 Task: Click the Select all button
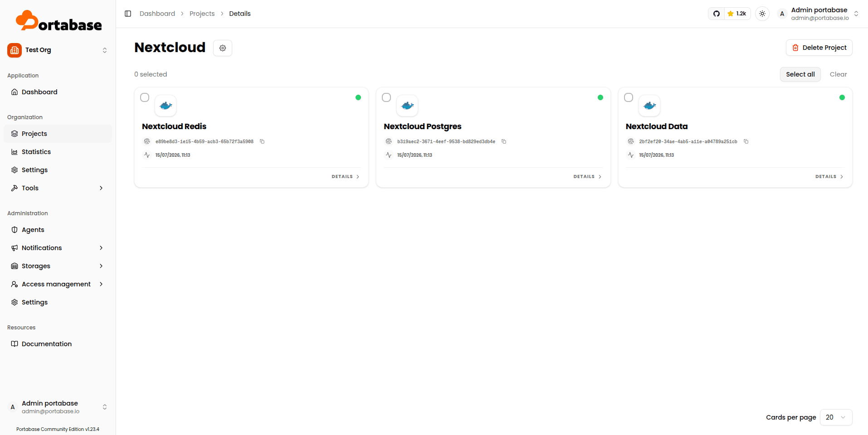(800, 74)
